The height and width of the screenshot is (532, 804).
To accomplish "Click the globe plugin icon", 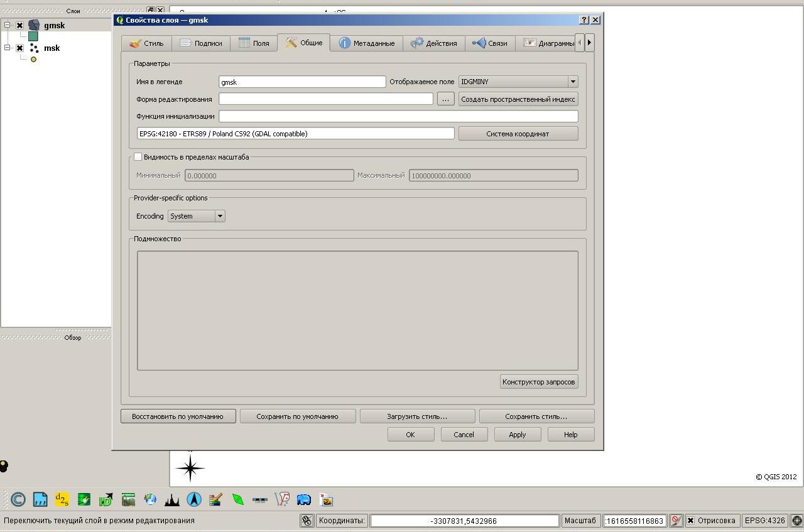I will [x=150, y=499].
